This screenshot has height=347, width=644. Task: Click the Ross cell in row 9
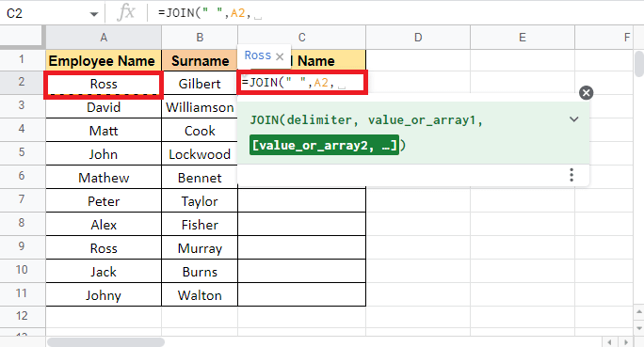pyautogui.click(x=104, y=248)
